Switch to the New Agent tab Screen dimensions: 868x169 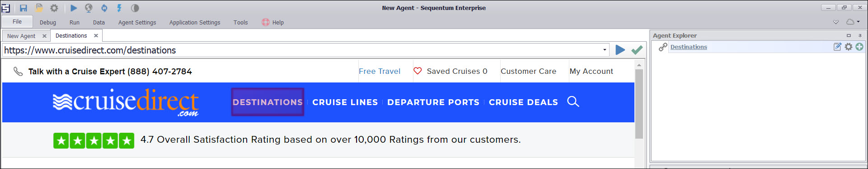21,36
